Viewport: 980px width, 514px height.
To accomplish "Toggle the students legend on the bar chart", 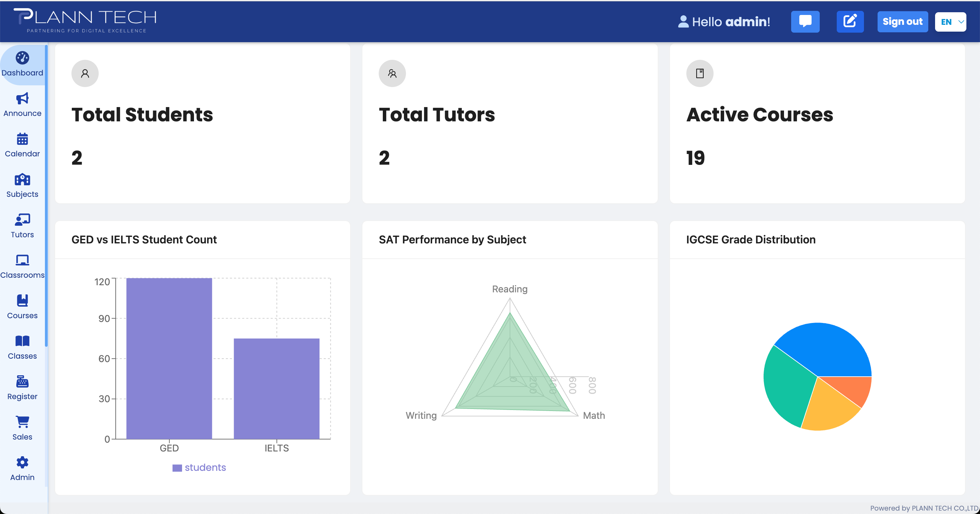I will [x=199, y=467].
